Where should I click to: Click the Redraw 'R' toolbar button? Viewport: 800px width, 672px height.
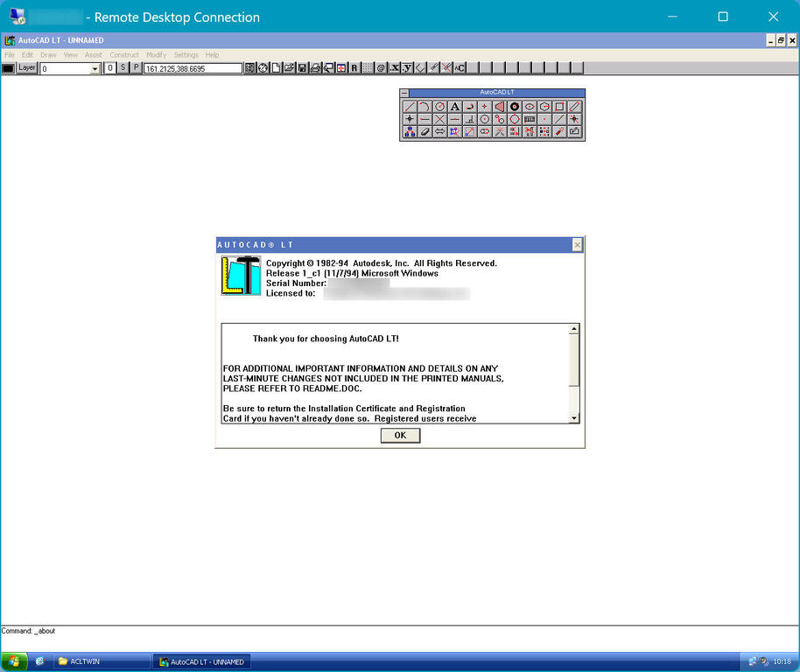pyautogui.click(x=354, y=67)
